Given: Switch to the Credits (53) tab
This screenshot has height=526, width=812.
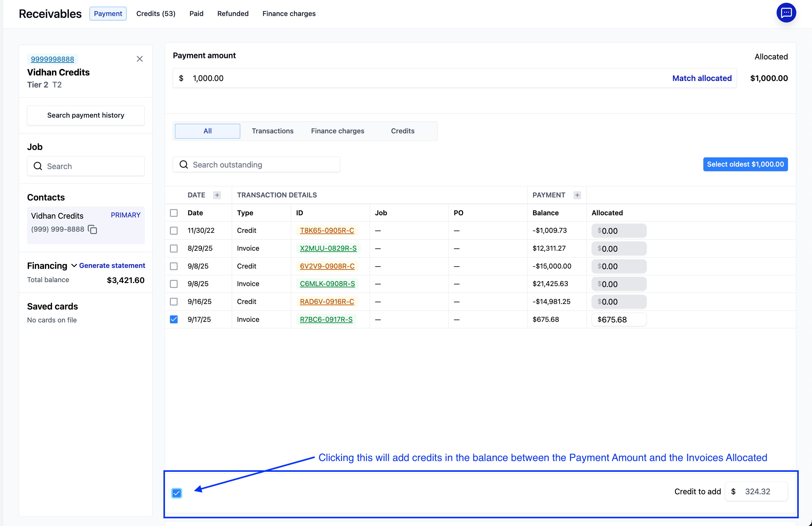Looking at the screenshot, I should point(155,14).
